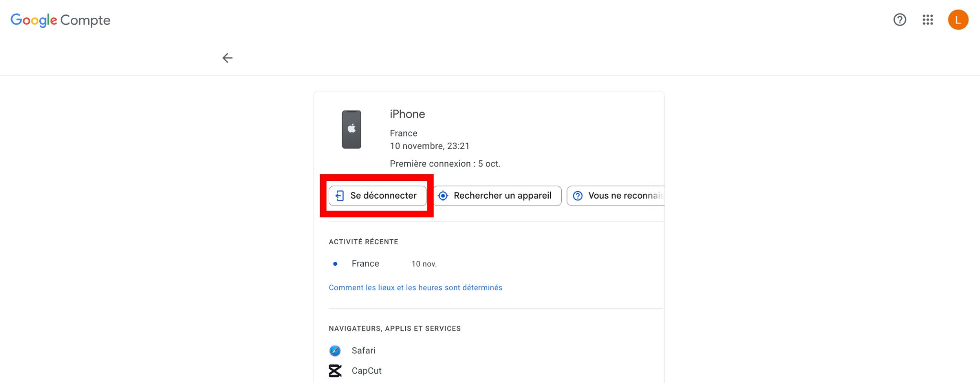Click the question icon in Vous ne reconnaissez
The width and height of the screenshot is (980, 383).
[x=578, y=196]
